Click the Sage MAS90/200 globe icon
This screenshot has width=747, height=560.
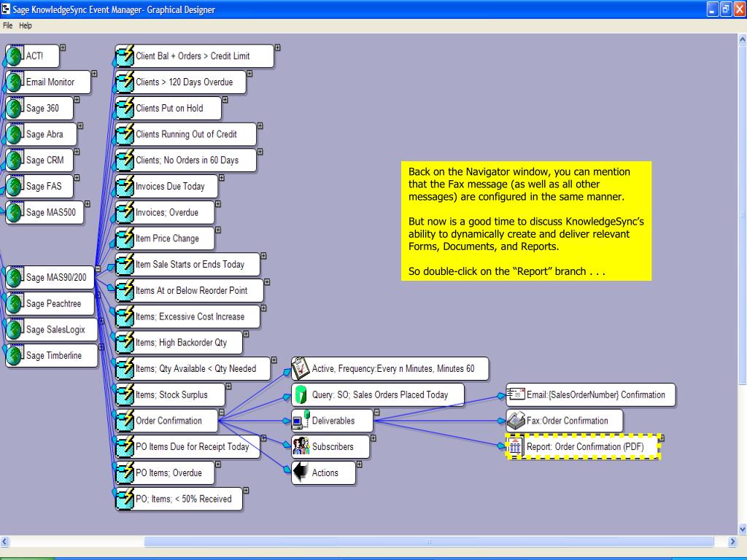click(15, 277)
